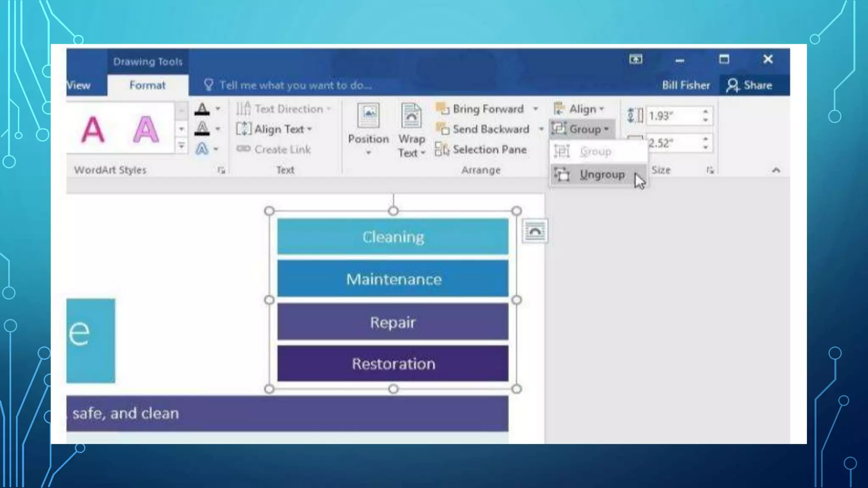Open the View tab
This screenshot has width=868, height=488.
79,85
